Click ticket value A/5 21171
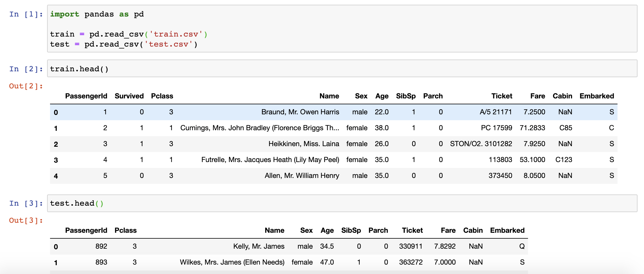 (496, 112)
